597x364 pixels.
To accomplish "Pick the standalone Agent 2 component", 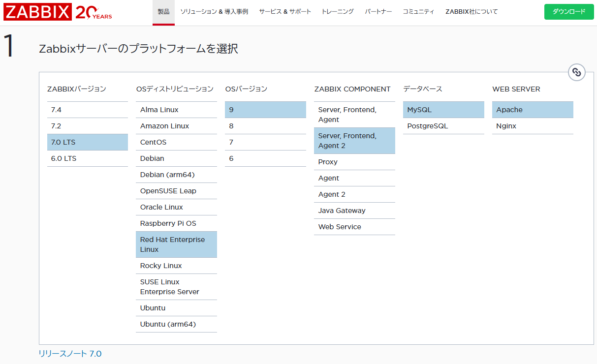I will coord(355,194).
